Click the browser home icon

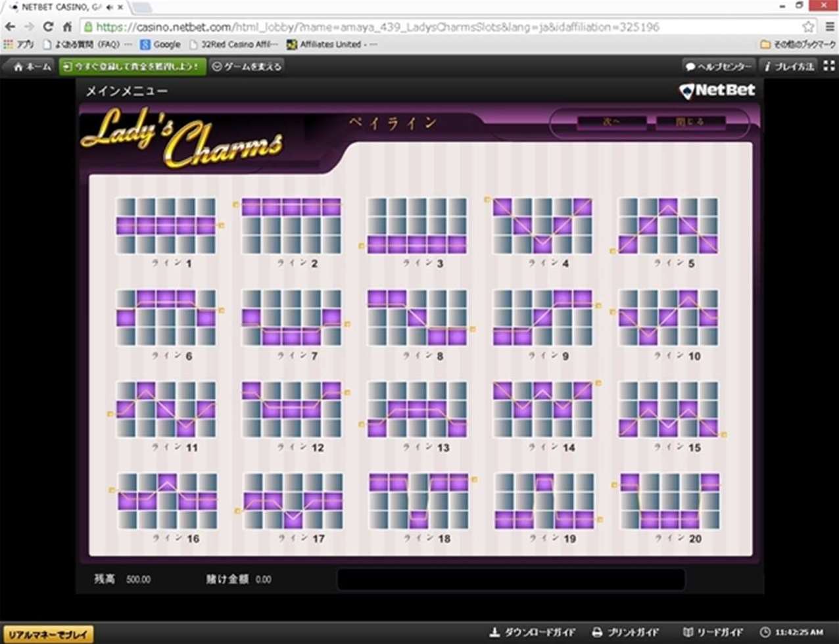(x=67, y=27)
